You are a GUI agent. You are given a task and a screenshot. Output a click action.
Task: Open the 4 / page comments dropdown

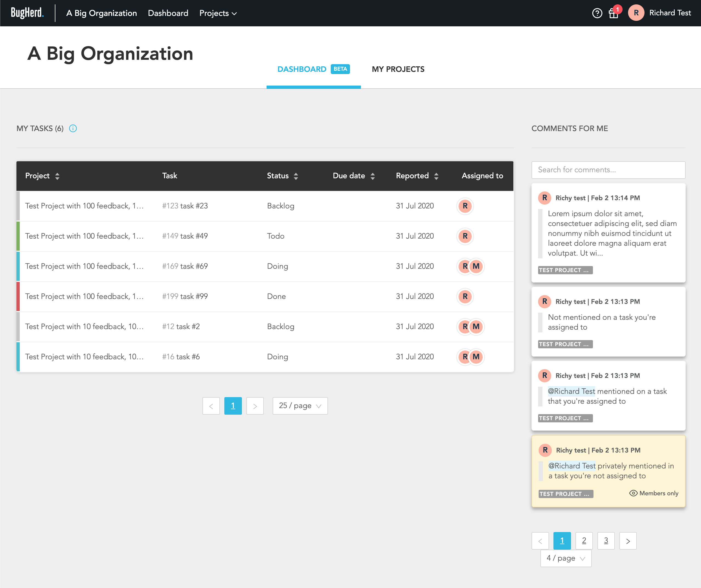pos(566,558)
